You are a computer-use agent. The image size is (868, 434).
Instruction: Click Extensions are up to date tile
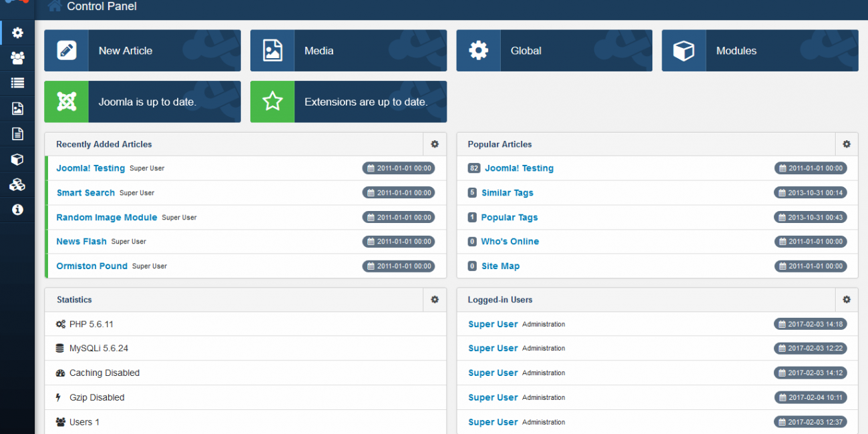349,101
